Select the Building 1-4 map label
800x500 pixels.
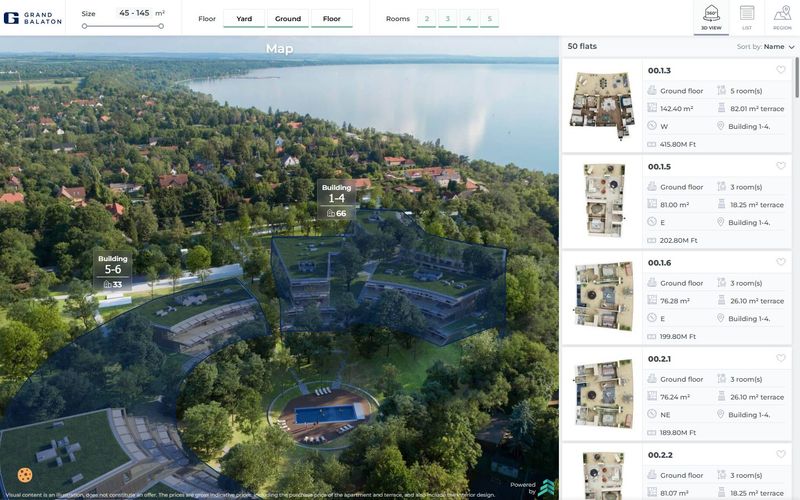[x=337, y=200]
